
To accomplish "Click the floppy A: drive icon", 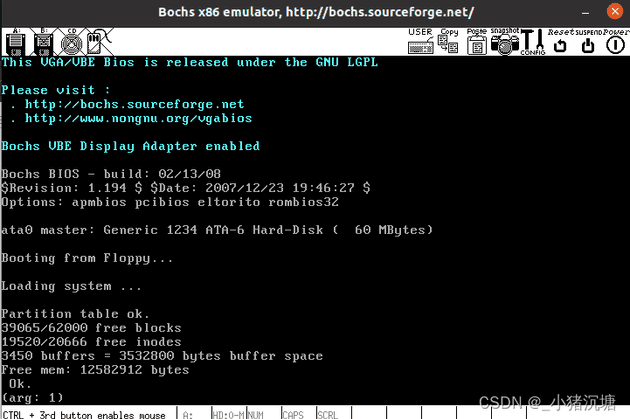I will (x=16, y=42).
